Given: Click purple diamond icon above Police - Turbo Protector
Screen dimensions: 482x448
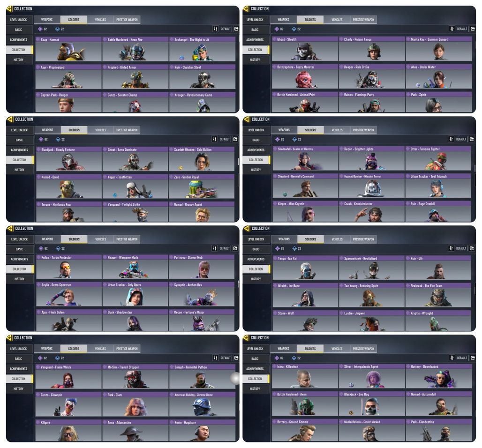Looking at the screenshot, I should [41, 248].
